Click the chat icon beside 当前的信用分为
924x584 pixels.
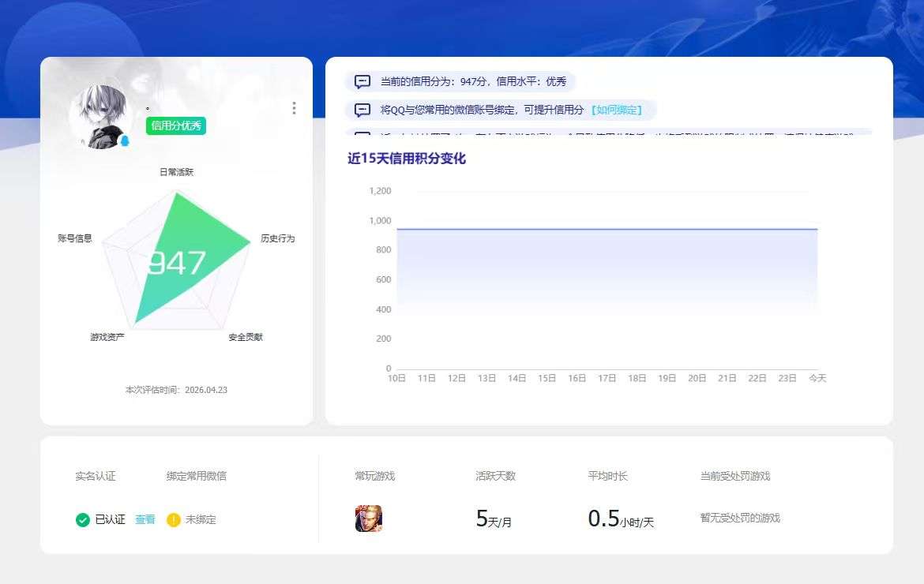[x=362, y=81]
